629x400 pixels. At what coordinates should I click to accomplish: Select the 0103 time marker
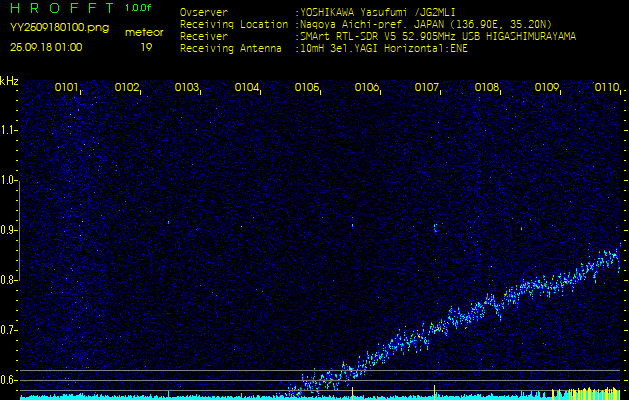point(187,88)
